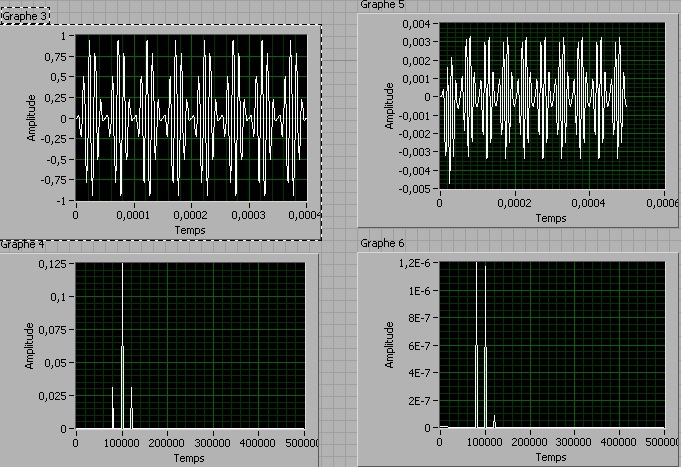Click the 0,075 Y-scale marker in Graphe 4

pos(53,330)
